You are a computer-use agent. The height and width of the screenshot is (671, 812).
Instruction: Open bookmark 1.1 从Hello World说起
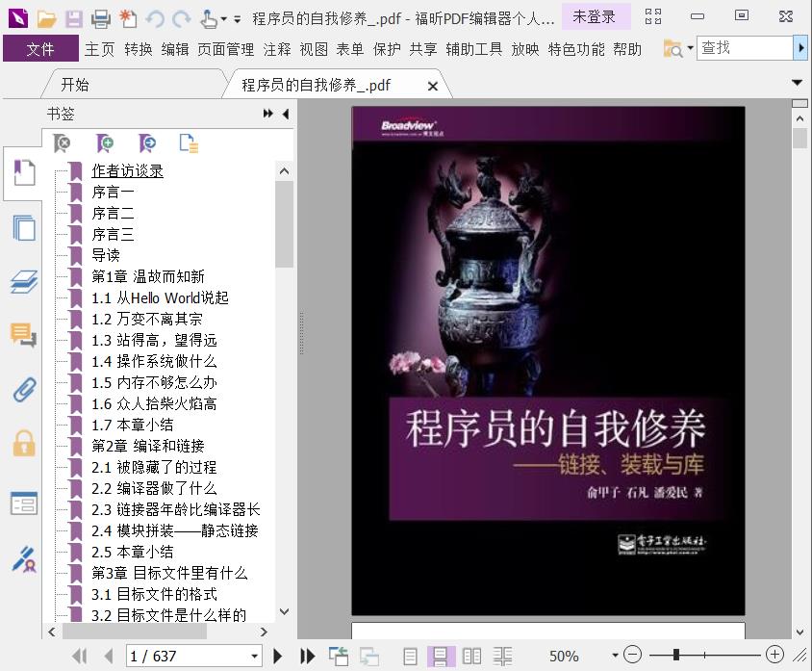pos(160,297)
